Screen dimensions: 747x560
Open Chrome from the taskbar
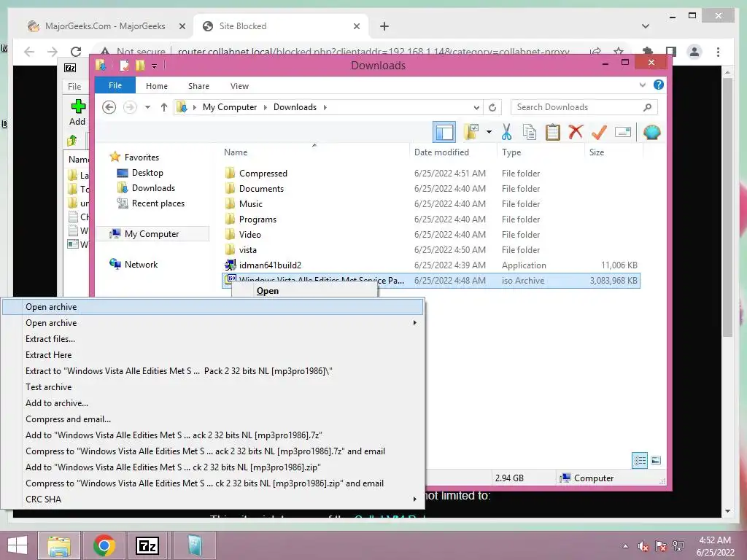[104, 545]
